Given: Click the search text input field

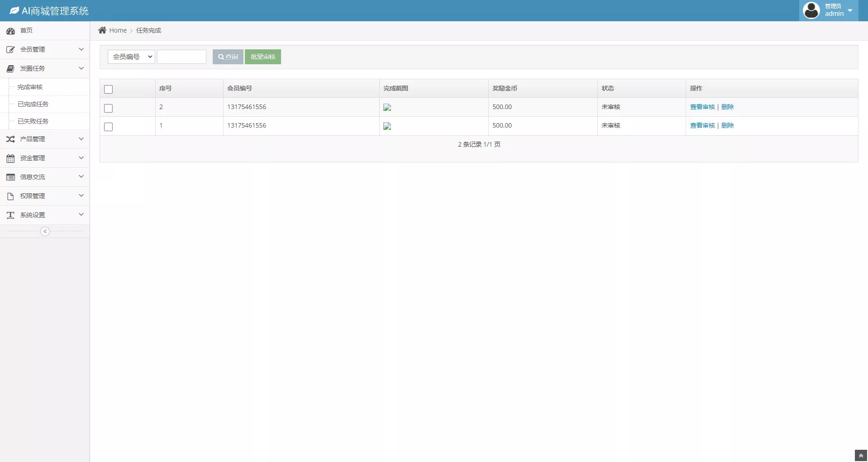Looking at the screenshot, I should click(x=181, y=57).
